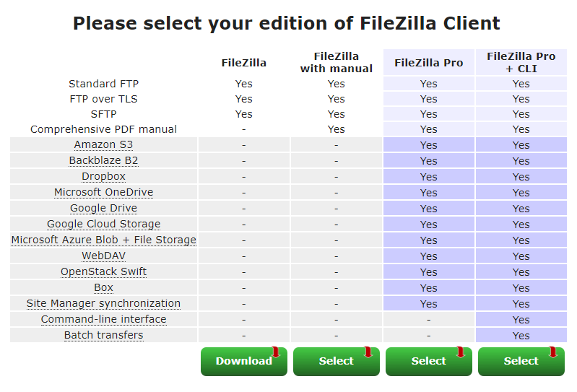The image size is (577, 392).
Task: Select the FileZilla with manual edition
Action: [x=336, y=361]
